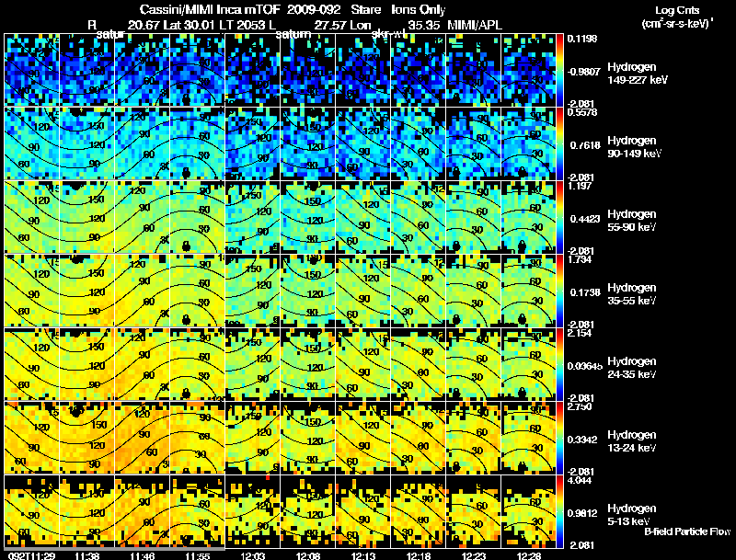Click the 1.197 scale maximum value
Viewport: 736px width, 560px height.
[580, 186]
